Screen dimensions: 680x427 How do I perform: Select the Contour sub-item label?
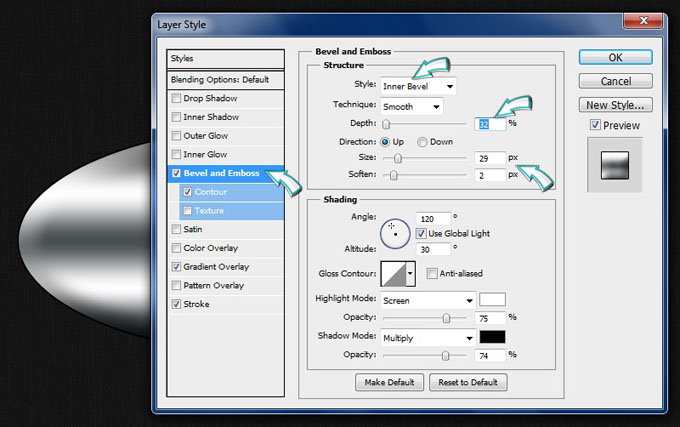pyautogui.click(x=211, y=192)
